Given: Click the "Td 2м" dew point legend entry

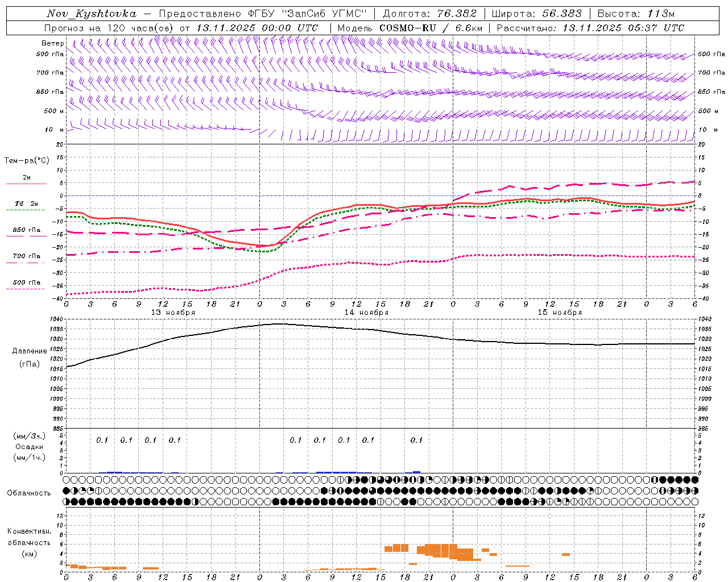Looking at the screenshot, I should (27, 203).
